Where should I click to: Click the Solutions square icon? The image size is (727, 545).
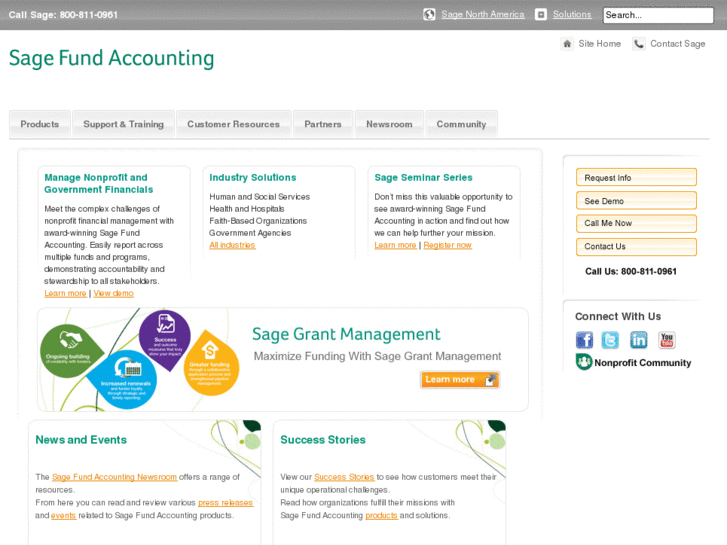(x=541, y=14)
